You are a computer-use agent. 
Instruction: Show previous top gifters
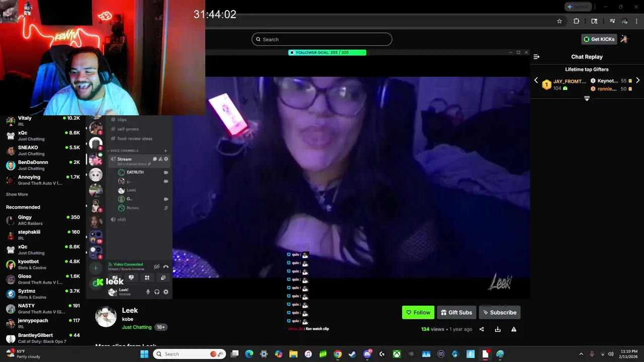pyautogui.click(x=536, y=80)
